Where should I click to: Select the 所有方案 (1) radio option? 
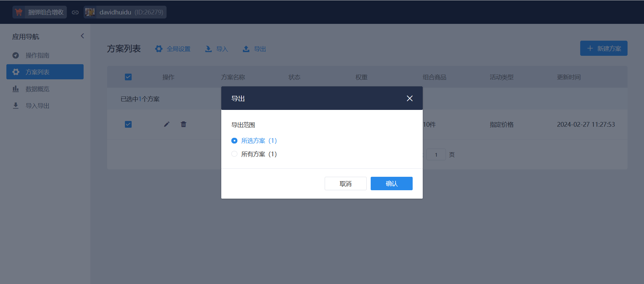[x=254, y=154]
